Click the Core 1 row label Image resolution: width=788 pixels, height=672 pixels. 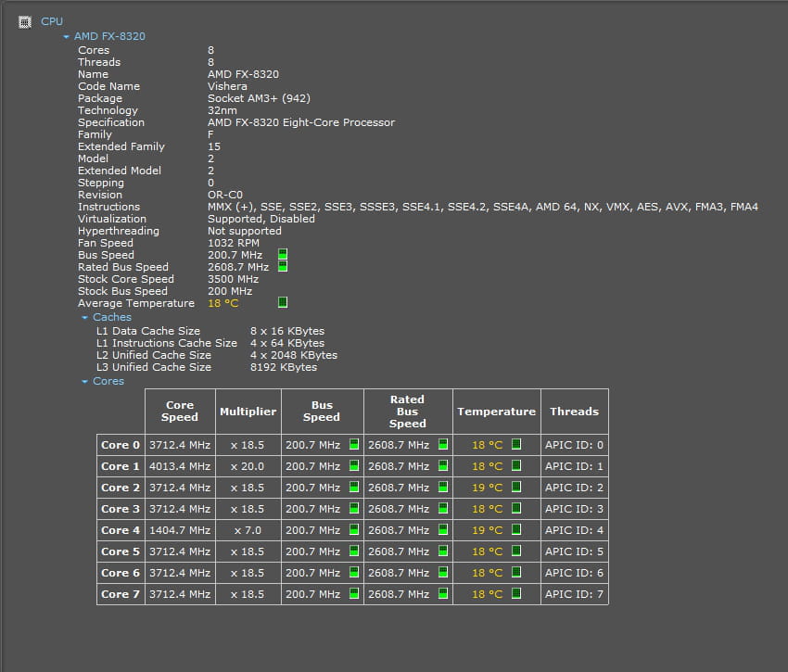click(x=121, y=466)
